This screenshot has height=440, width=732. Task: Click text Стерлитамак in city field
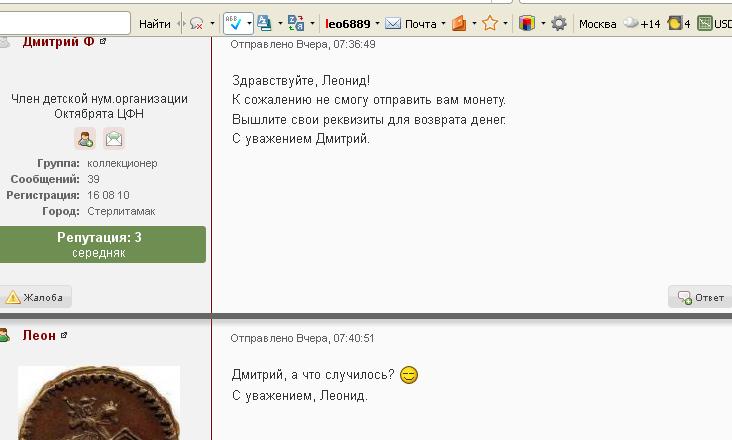tap(121, 211)
